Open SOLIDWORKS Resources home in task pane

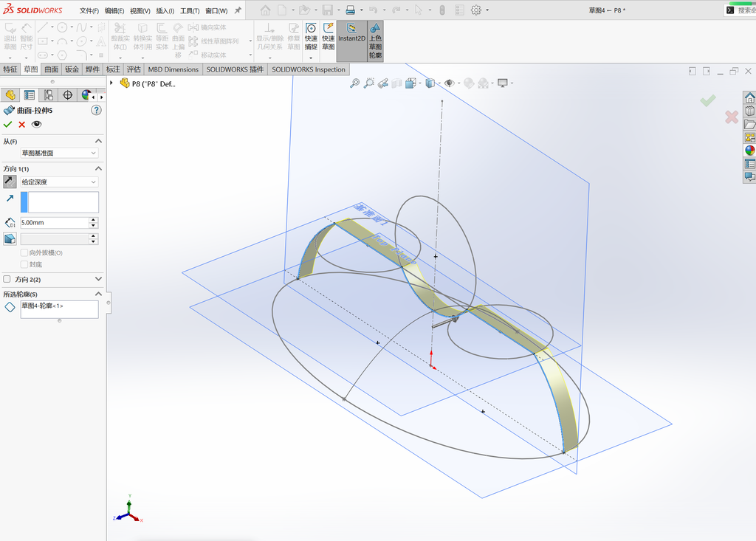point(750,98)
